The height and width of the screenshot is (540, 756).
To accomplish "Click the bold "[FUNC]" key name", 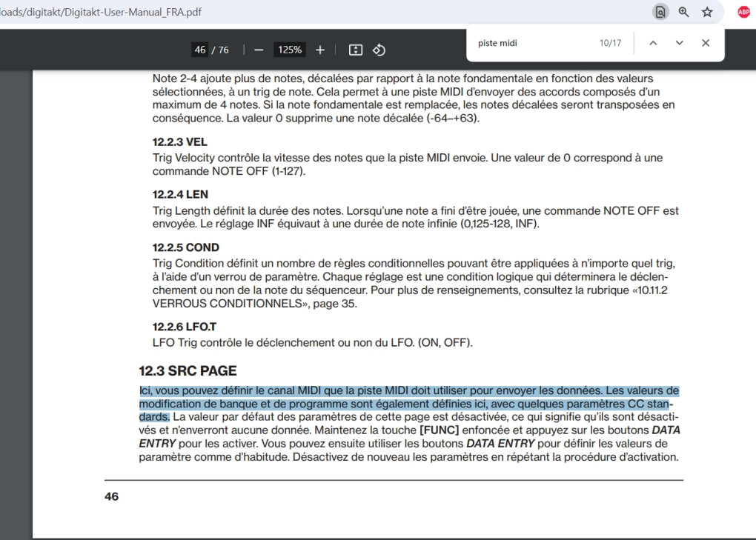I will click(440, 430).
